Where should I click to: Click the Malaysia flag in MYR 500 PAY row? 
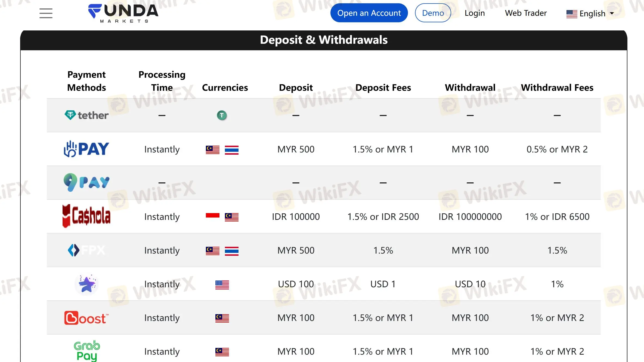213,150
